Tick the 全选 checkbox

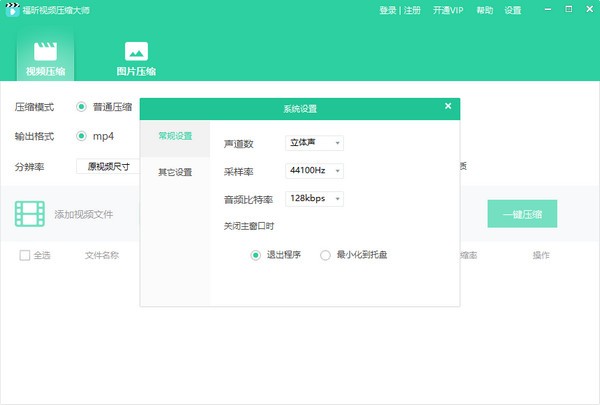point(25,255)
